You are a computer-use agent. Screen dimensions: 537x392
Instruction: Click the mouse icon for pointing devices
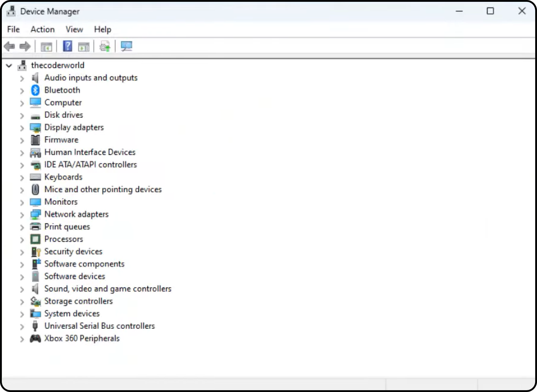(35, 189)
